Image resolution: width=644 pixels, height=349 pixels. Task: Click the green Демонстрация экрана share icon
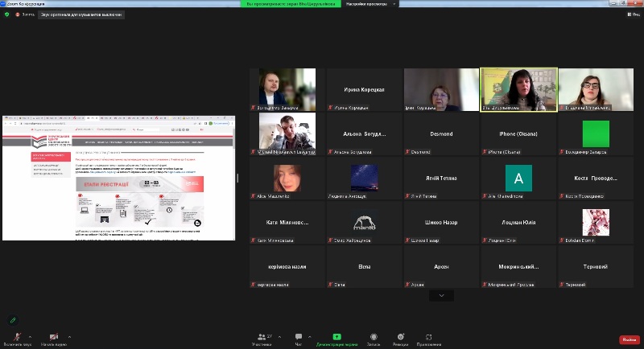pyautogui.click(x=336, y=337)
